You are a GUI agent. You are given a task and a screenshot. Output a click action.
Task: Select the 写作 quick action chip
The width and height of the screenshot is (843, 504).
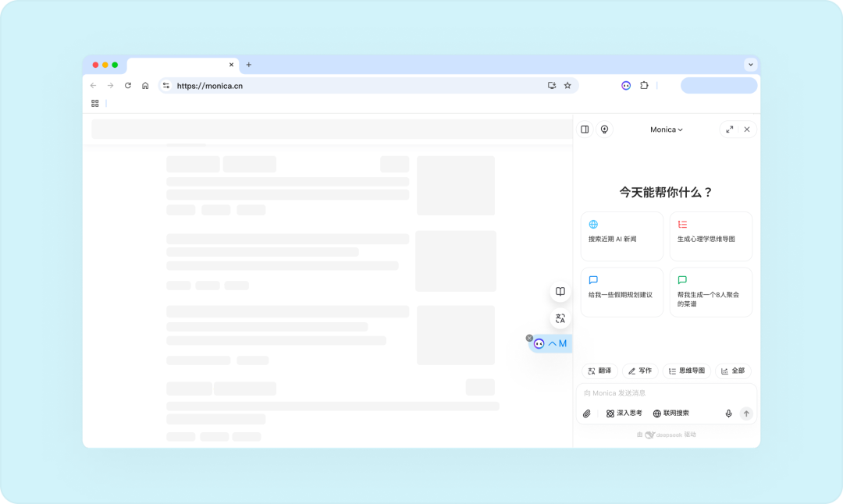pos(640,371)
